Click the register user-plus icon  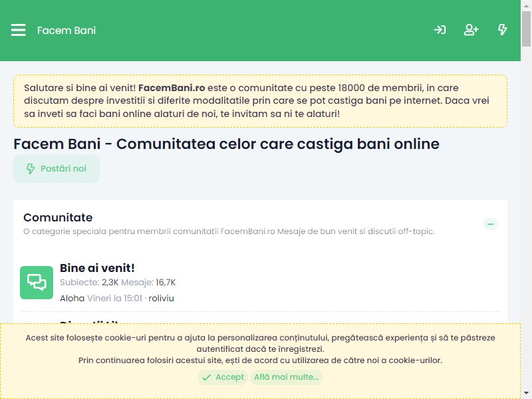471,30
